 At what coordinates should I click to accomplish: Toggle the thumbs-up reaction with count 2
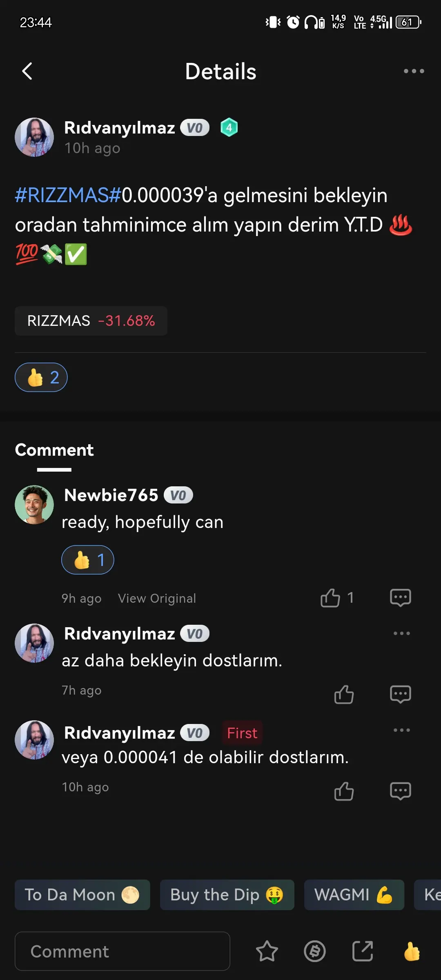pos(41,377)
